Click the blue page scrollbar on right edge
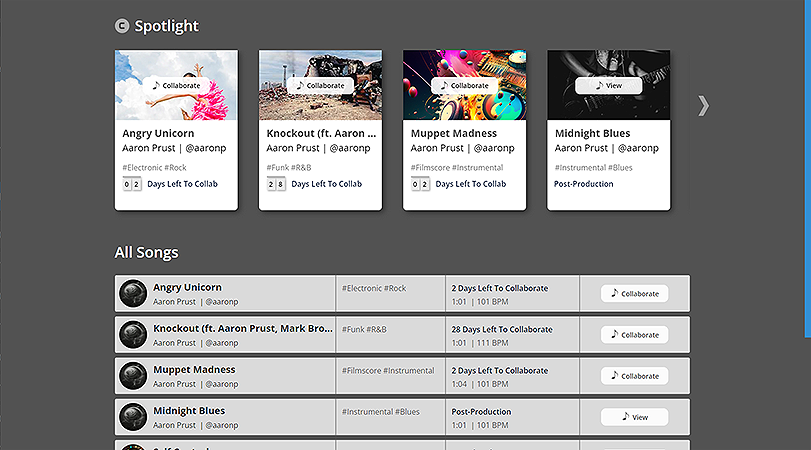This screenshot has height=450, width=811. click(x=807, y=169)
